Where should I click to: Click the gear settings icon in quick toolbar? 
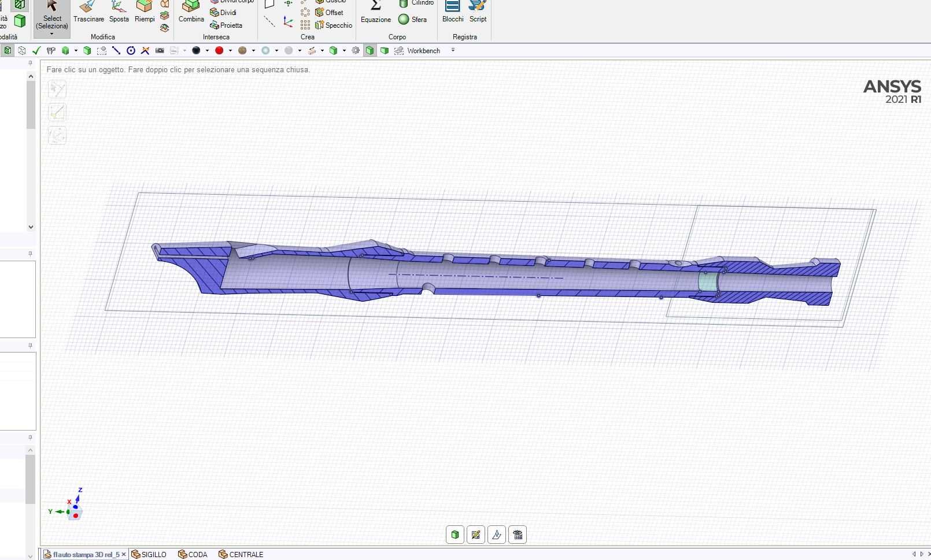pyautogui.click(x=356, y=51)
